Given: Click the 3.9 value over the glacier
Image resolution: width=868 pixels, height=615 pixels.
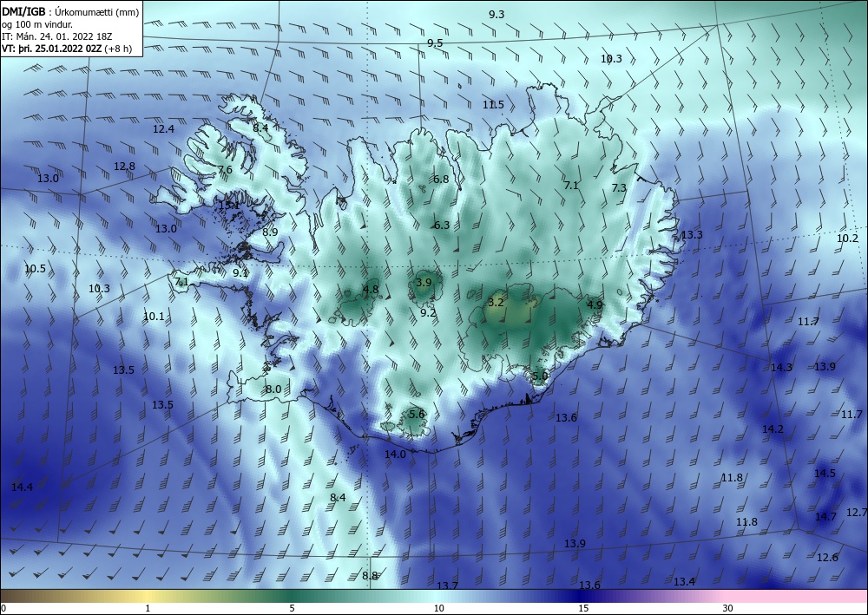Looking at the screenshot, I should coord(424,283).
